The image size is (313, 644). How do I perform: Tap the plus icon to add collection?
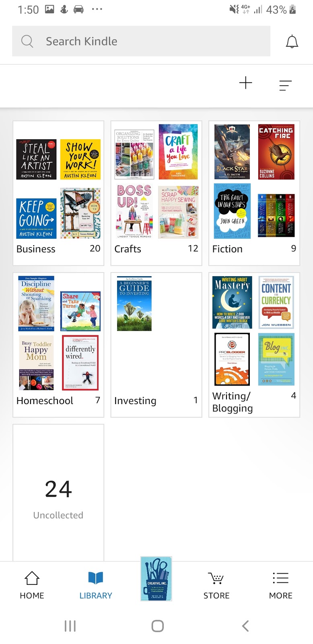point(245,83)
